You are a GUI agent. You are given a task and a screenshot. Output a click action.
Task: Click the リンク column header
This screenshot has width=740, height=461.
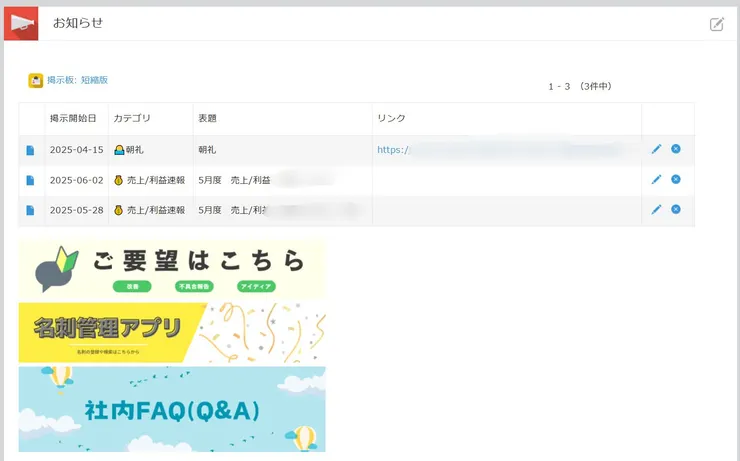(390, 118)
